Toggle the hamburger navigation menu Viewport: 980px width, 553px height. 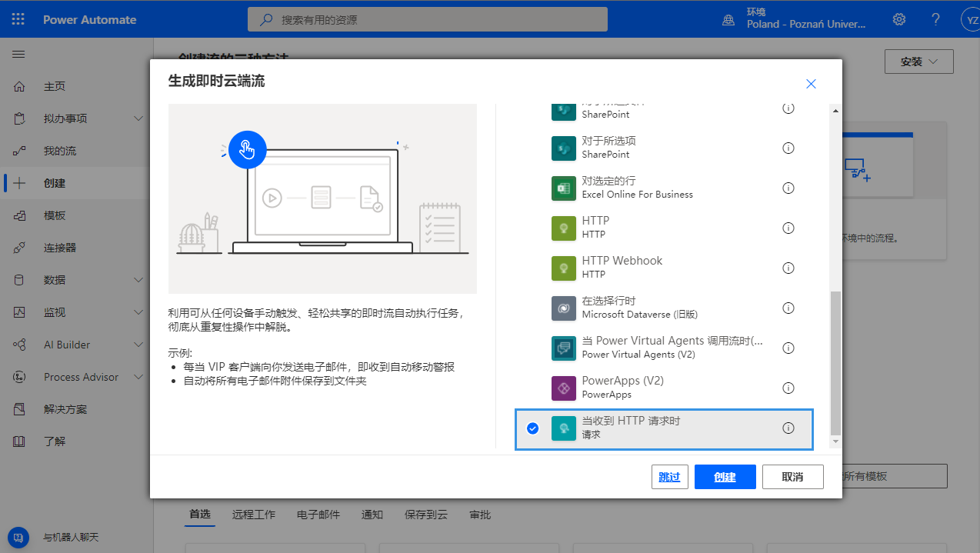[x=18, y=55]
